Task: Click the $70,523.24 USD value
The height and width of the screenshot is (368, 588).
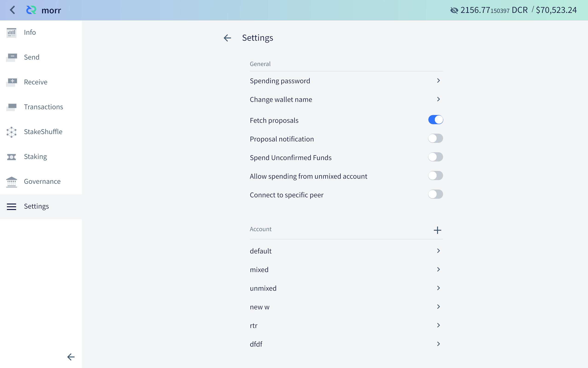Action: [x=556, y=10]
